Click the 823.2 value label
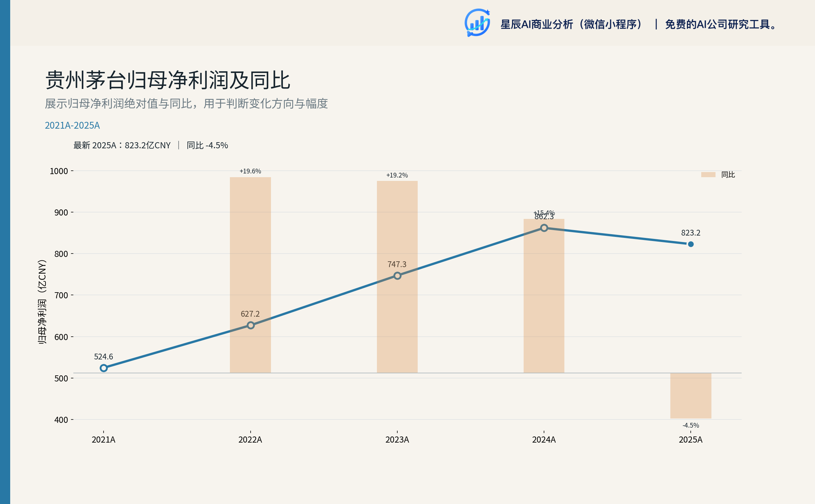The height and width of the screenshot is (504, 815). click(x=691, y=233)
